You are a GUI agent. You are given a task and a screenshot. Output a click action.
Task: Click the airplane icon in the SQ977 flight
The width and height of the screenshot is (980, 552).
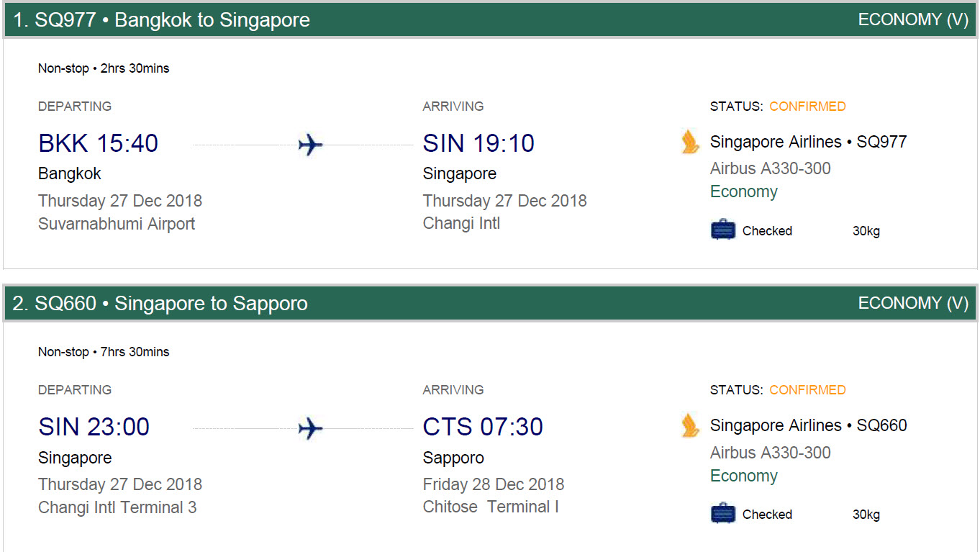(310, 145)
